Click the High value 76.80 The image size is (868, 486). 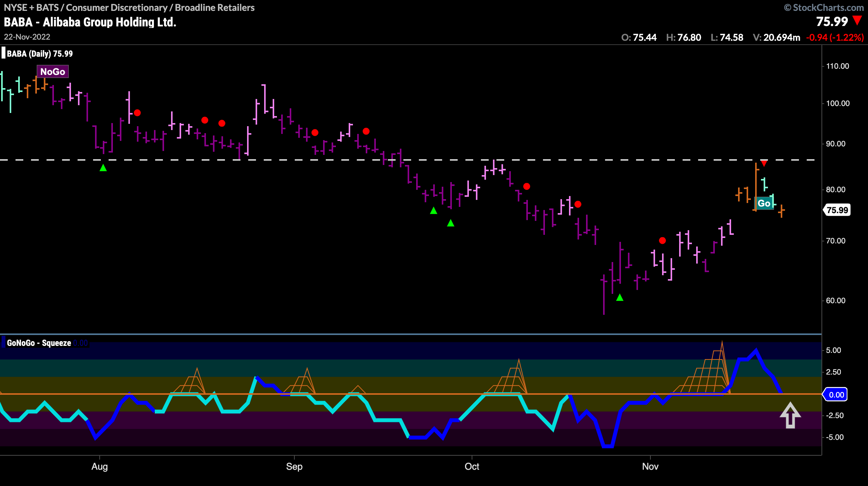(689, 38)
